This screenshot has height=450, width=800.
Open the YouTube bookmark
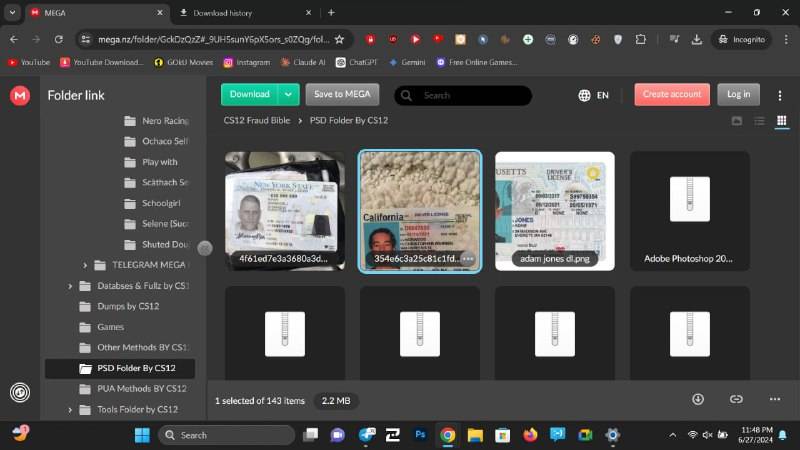point(29,62)
